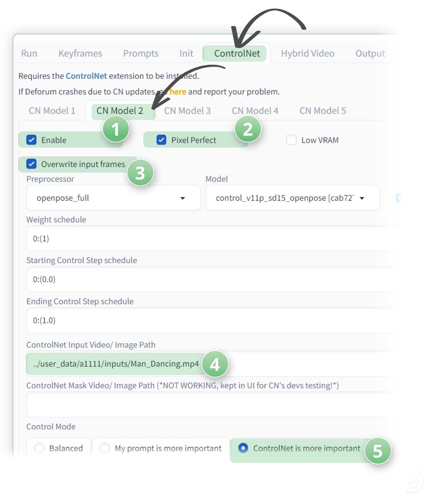This screenshot has height=504, width=432.
Task: Switch to the Run tab
Action: tap(29, 53)
